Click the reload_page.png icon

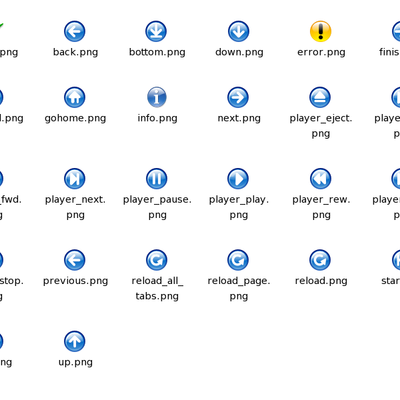pos(238,260)
